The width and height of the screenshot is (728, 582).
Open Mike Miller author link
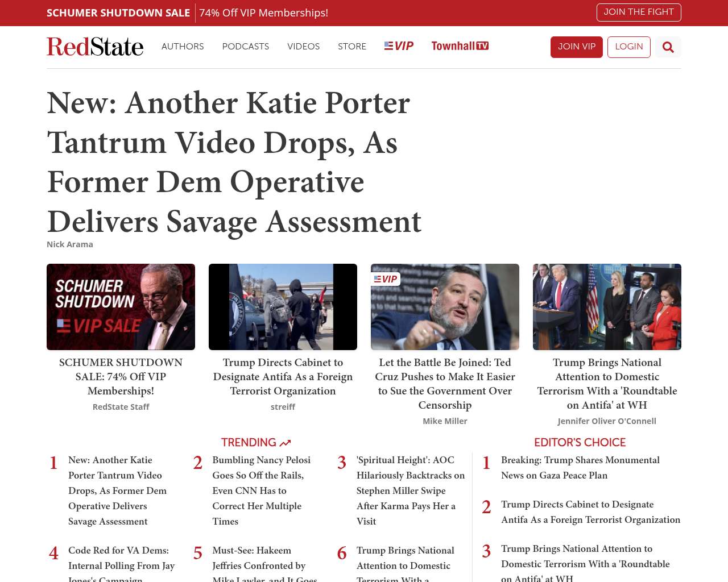(x=445, y=421)
